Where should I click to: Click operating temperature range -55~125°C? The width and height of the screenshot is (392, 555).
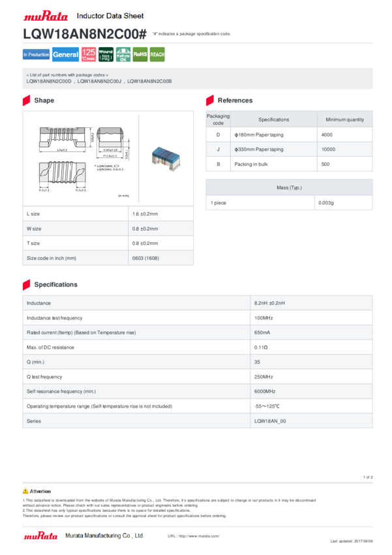point(267,406)
